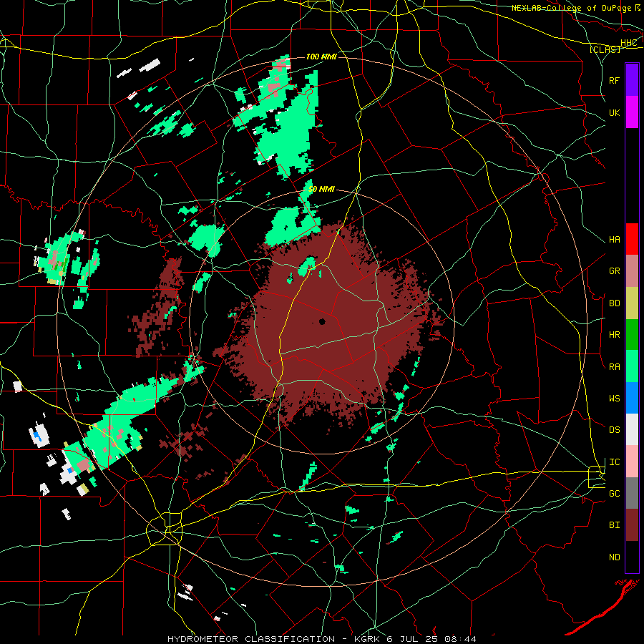
Task: Click the WS legend label
Action: point(614,399)
